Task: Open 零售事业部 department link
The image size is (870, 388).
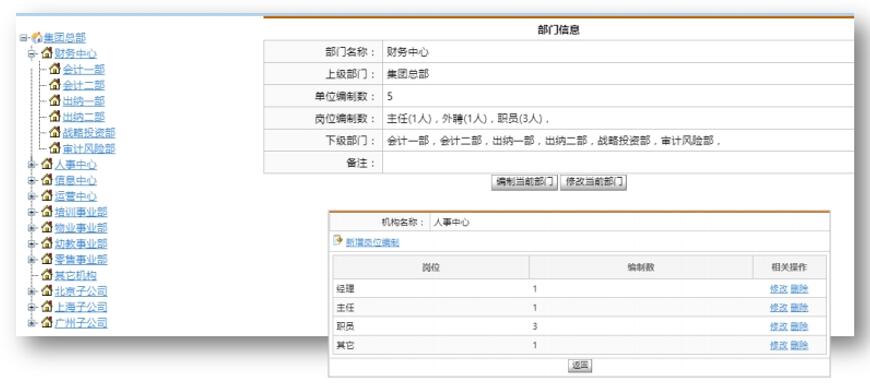Action: click(81, 260)
